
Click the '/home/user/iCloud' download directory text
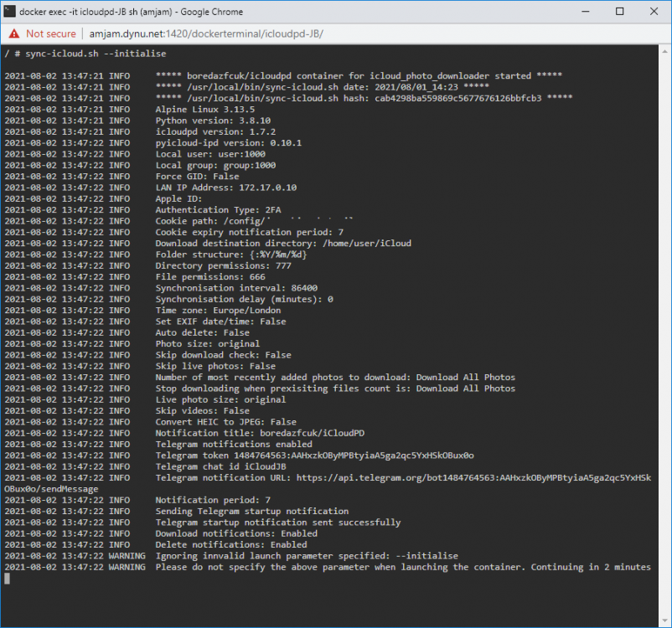coord(367,243)
